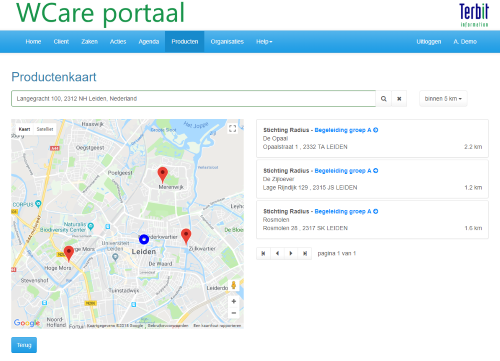
Task: Click the Terbit information logo
Action: click(474, 15)
